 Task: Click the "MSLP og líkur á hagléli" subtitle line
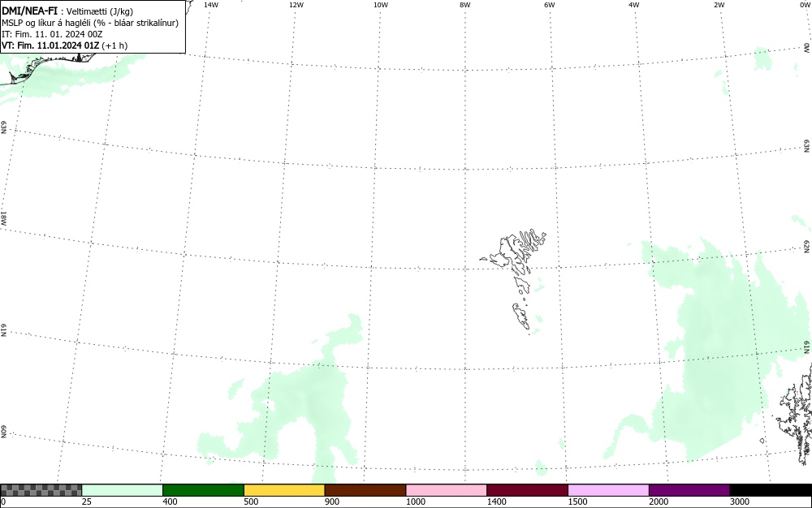pyautogui.click(x=90, y=23)
